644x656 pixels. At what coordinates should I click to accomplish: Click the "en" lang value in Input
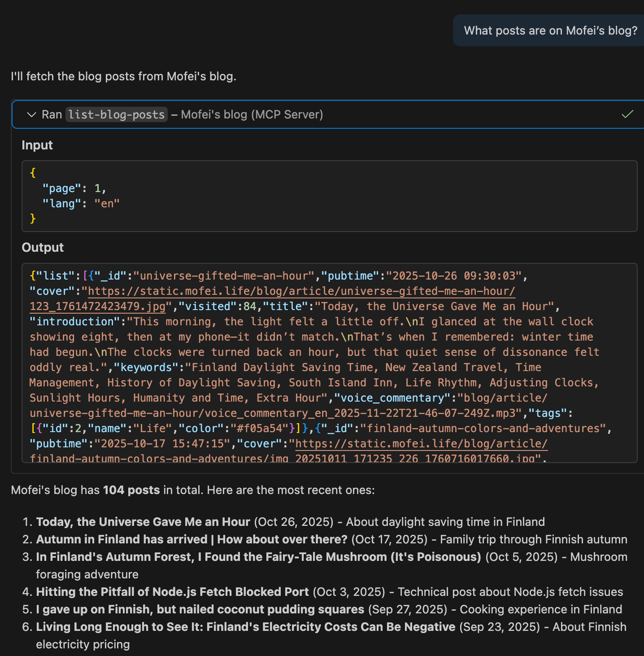coord(107,204)
